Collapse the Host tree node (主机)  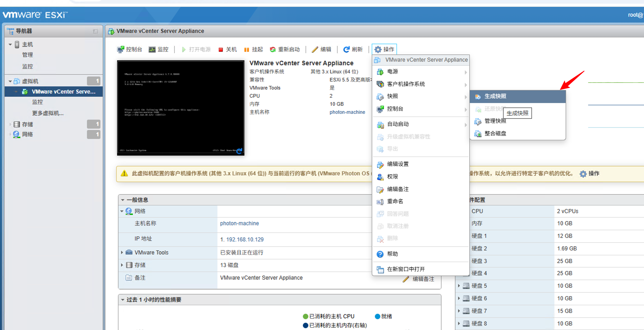(10, 45)
